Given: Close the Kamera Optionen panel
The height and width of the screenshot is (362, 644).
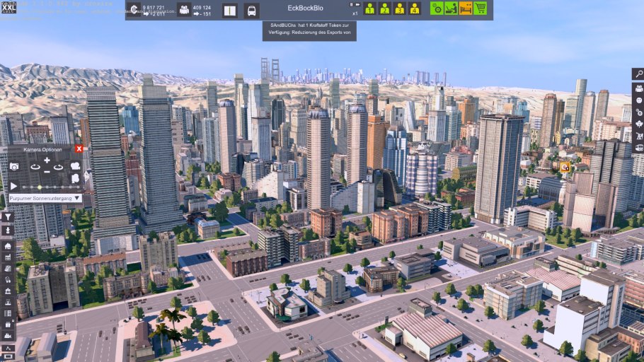Looking at the screenshot, I should [79, 149].
